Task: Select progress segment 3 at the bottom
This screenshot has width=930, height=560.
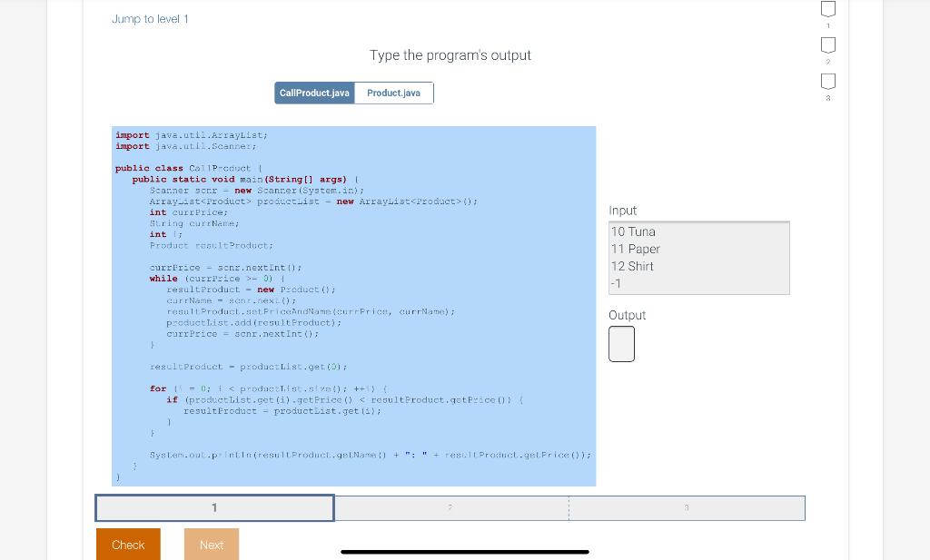Action: pos(687,507)
